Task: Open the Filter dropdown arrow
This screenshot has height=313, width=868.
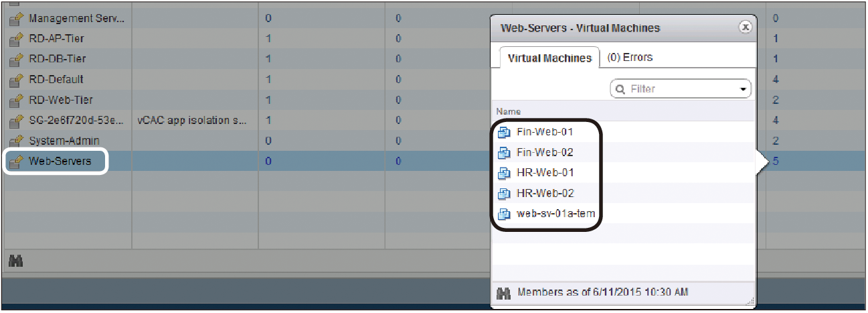Action: click(x=743, y=89)
